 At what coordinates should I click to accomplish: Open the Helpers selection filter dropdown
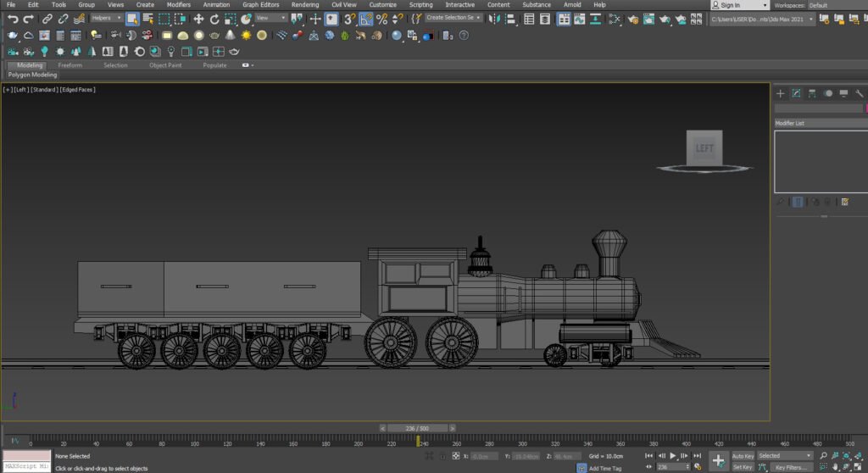tap(106, 19)
